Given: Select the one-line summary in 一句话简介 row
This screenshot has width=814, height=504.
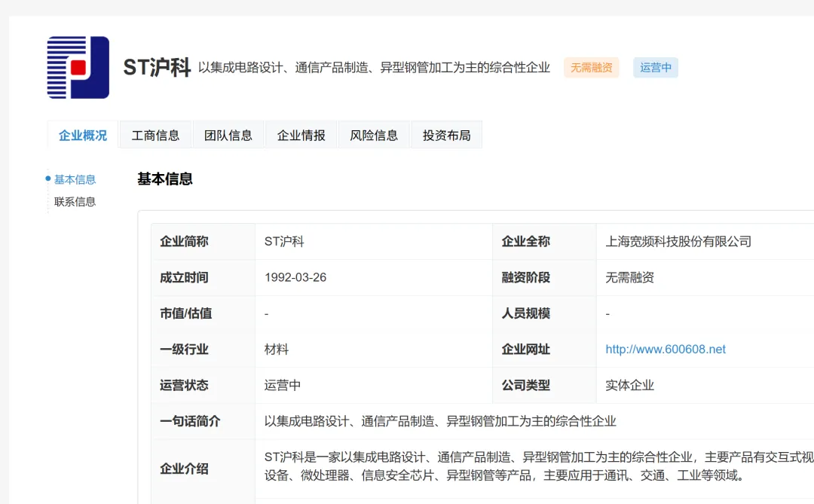Looking at the screenshot, I should point(439,421).
